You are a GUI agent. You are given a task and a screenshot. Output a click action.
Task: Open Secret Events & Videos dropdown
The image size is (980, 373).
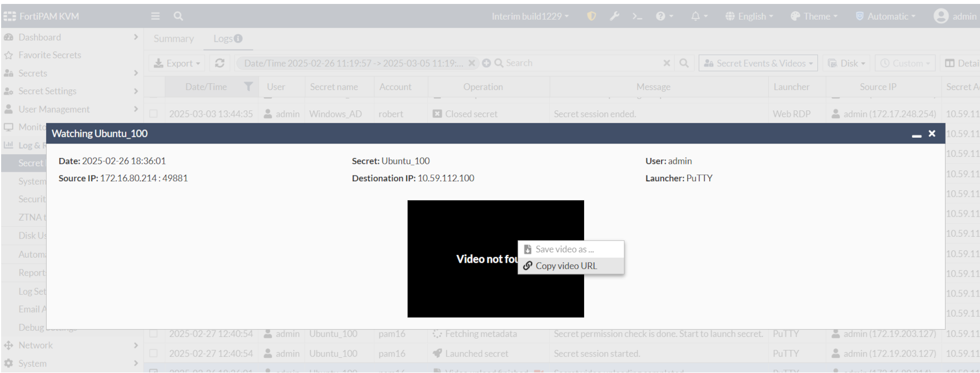coord(758,63)
